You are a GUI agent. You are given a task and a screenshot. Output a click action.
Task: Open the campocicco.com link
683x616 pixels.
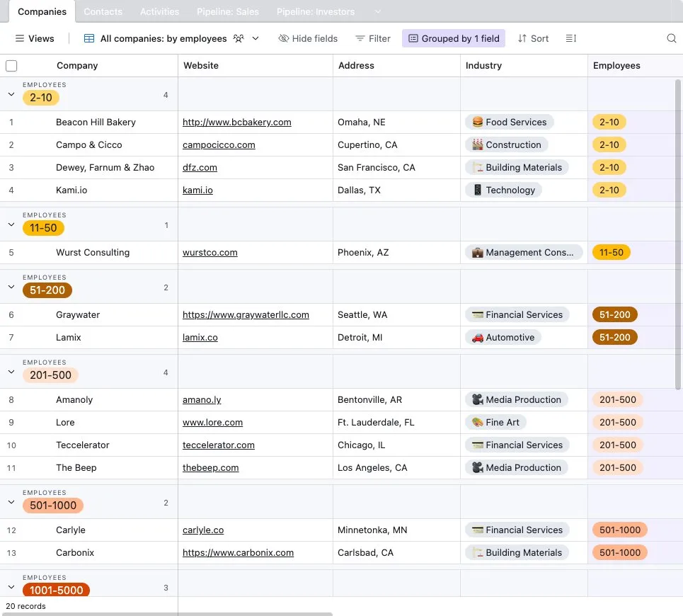[219, 144]
